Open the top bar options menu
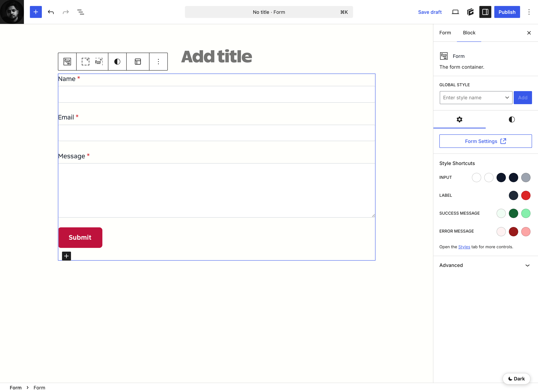Image resolution: width=538 pixels, height=392 pixels. pyautogui.click(x=529, y=12)
